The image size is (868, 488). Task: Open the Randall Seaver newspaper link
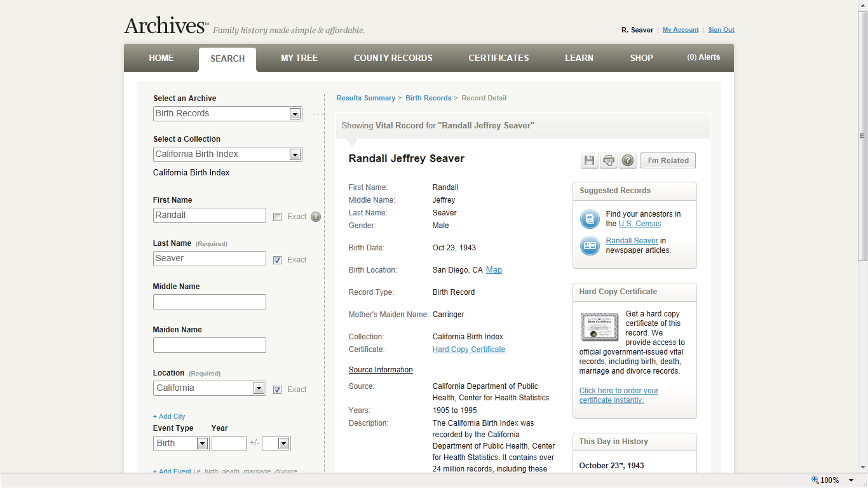632,241
